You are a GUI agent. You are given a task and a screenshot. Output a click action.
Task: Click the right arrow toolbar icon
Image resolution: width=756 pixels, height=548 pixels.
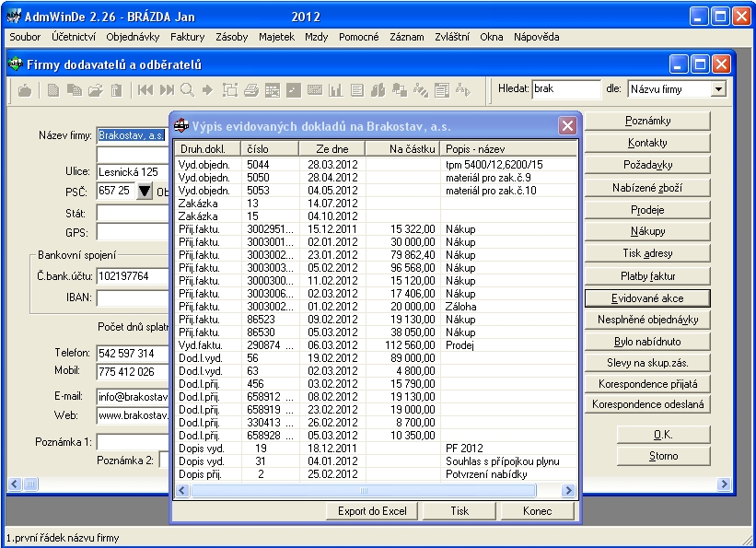[208, 90]
